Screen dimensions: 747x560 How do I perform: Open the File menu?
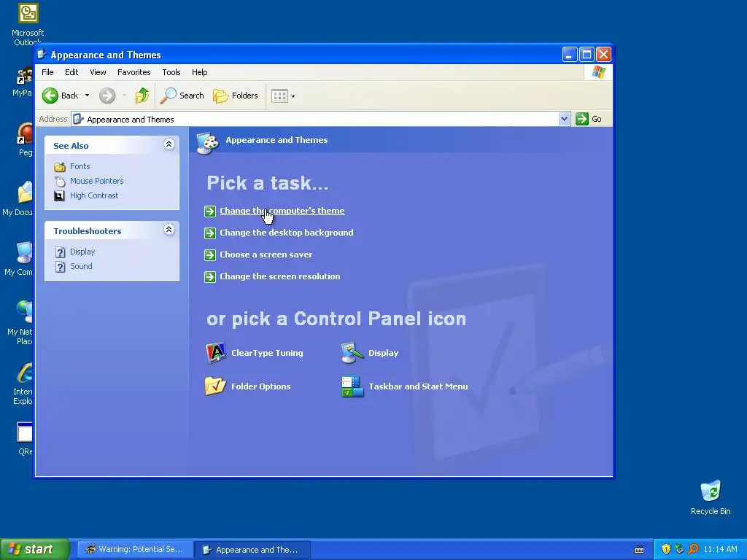[x=47, y=72]
